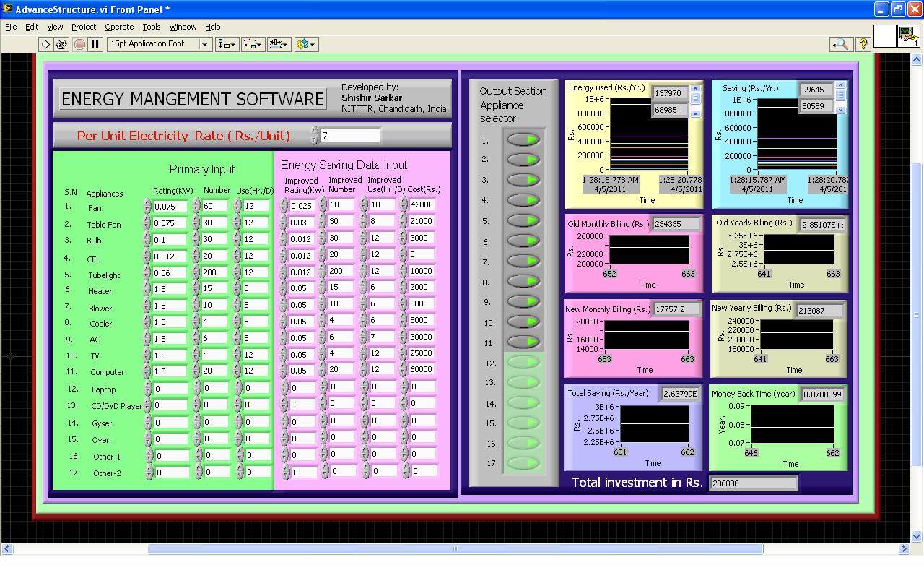
Task: Click the Total investment in Rs. field
Action: [x=753, y=483]
